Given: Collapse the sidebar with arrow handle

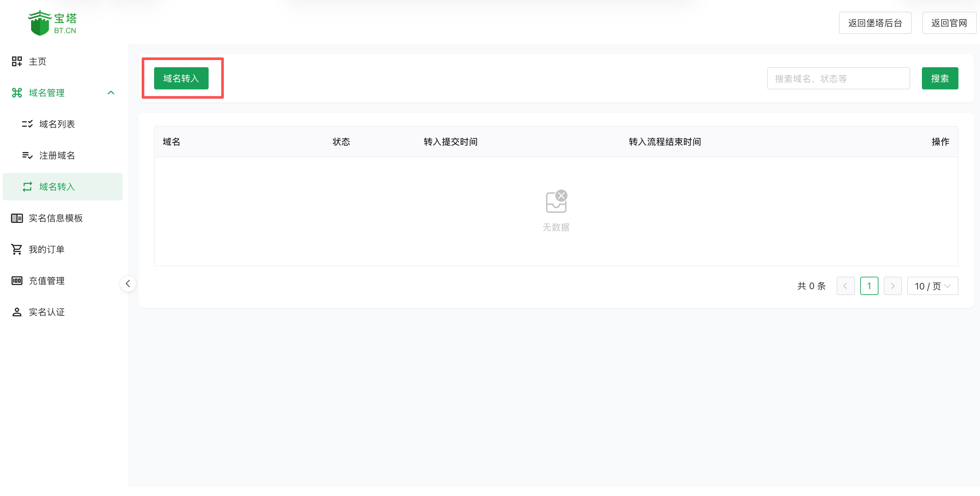Looking at the screenshot, I should [x=128, y=283].
